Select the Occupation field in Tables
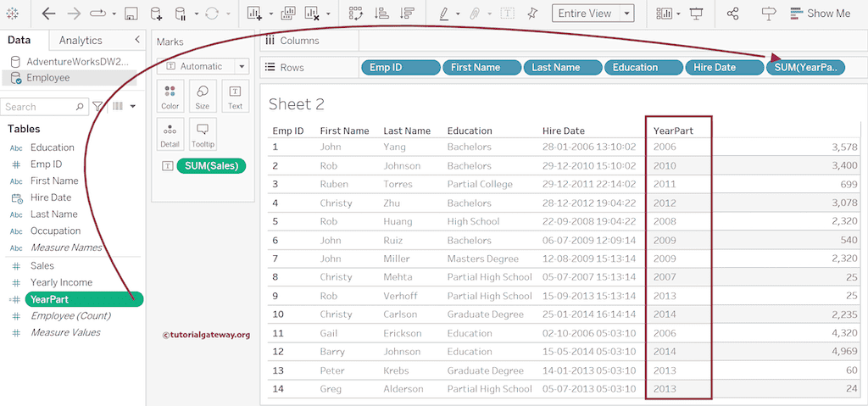 tap(55, 231)
